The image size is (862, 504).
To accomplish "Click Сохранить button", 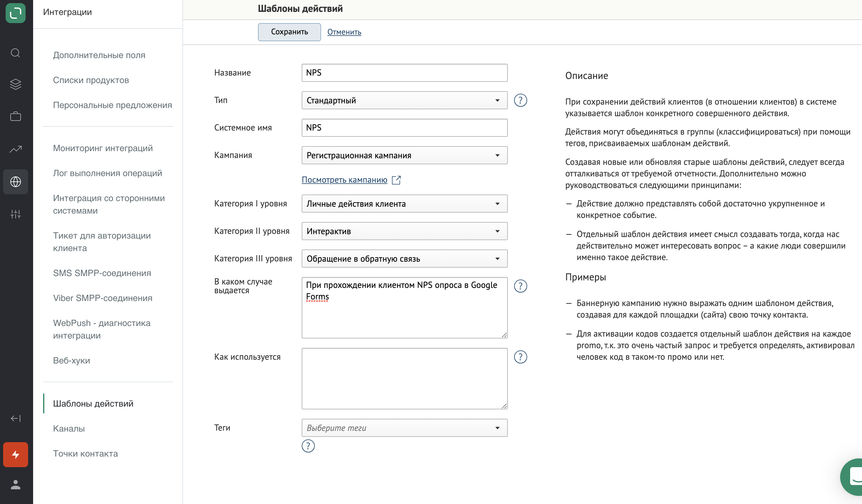I will [x=290, y=32].
